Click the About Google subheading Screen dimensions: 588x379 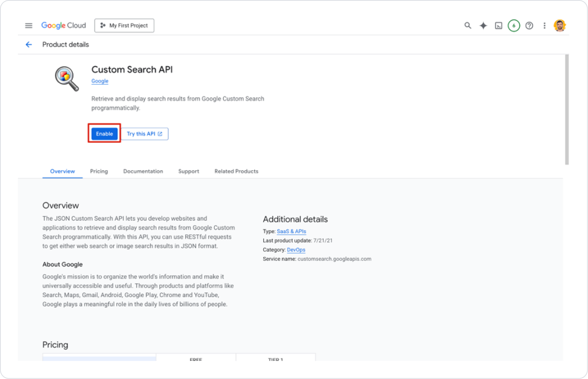[x=62, y=264]
